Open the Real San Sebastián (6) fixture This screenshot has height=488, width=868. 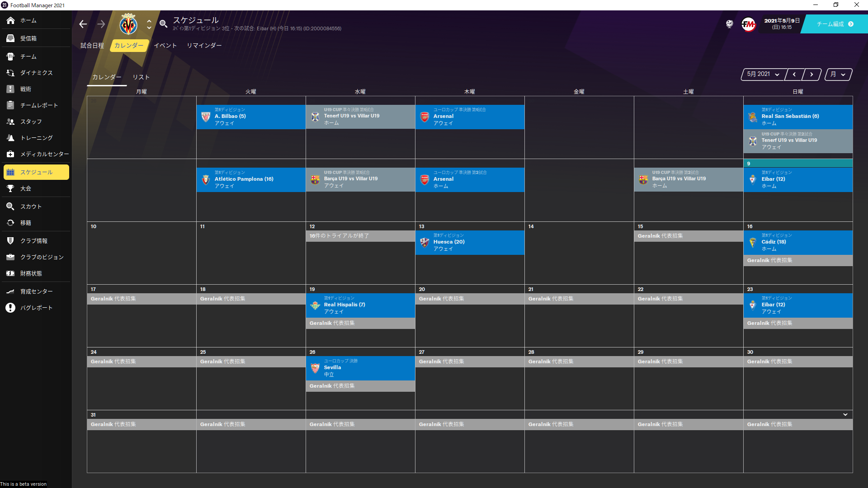[798, 117]
